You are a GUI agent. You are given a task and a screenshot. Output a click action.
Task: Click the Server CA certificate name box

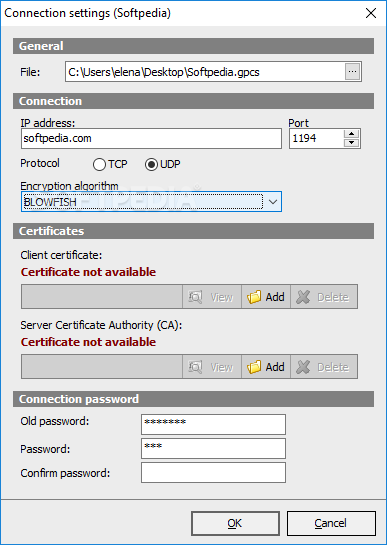click(x=102, y=367)
